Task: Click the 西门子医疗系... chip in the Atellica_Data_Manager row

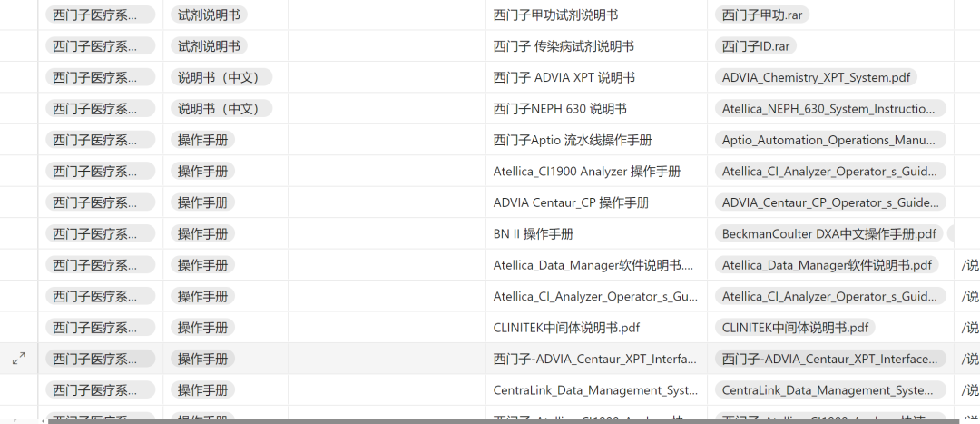Action: point(100,265)
